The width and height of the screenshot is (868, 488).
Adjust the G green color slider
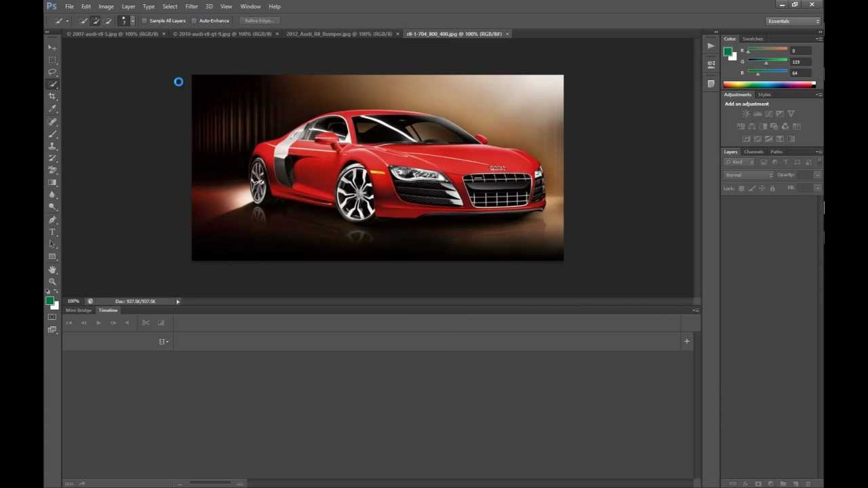coord(766,62)
